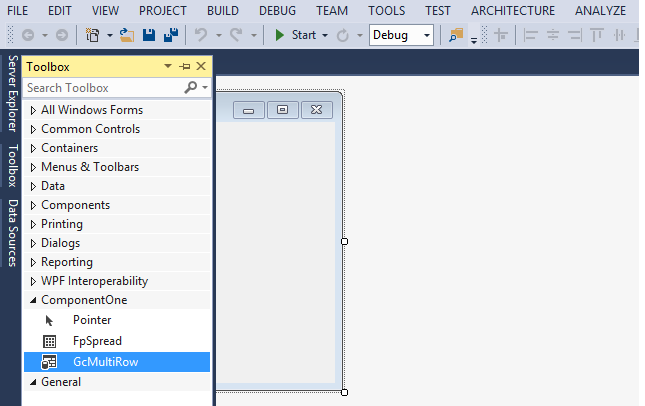
Task: Open the search options dropdown arrow
Action: pyautogui.click(x=205, y=88)
